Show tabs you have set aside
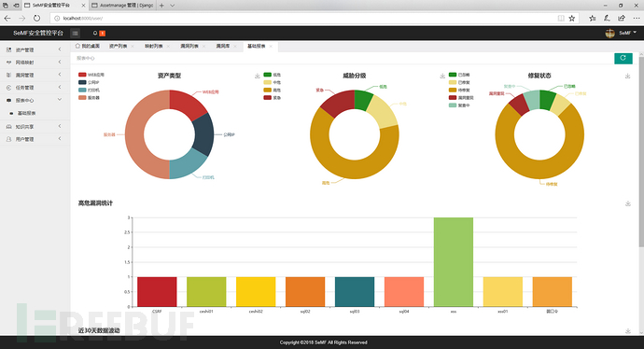The image size is (644, 349). pyautogui.click(x=6, y=6)
